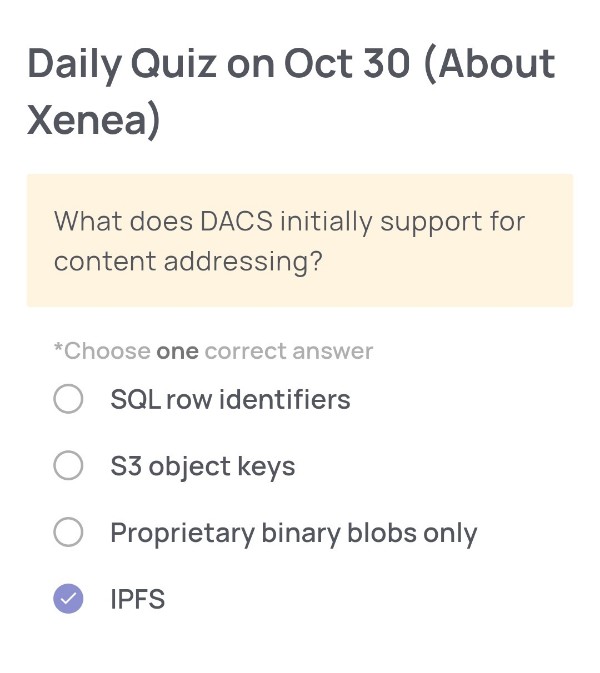Image resolution: width=600 pixels, height=673 pixels.
Task: Click the "Daily Quiz on Oct 30" heading
Action: tap(218, 64)
